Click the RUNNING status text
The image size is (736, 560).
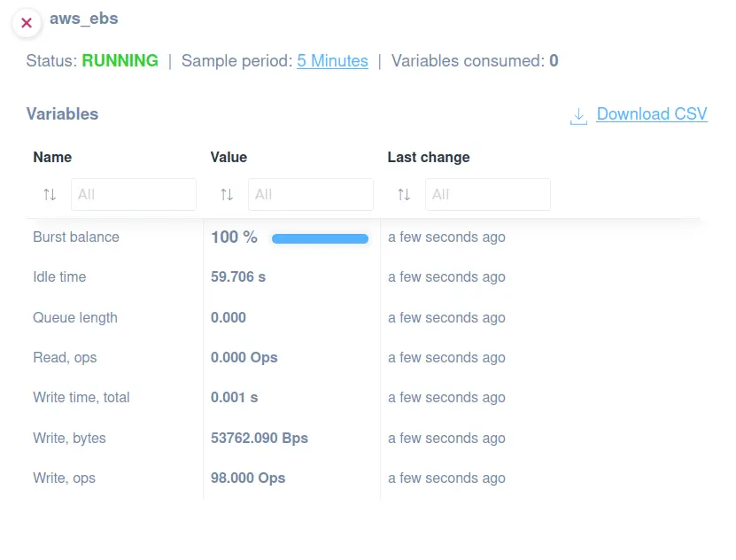coord(120,61)
